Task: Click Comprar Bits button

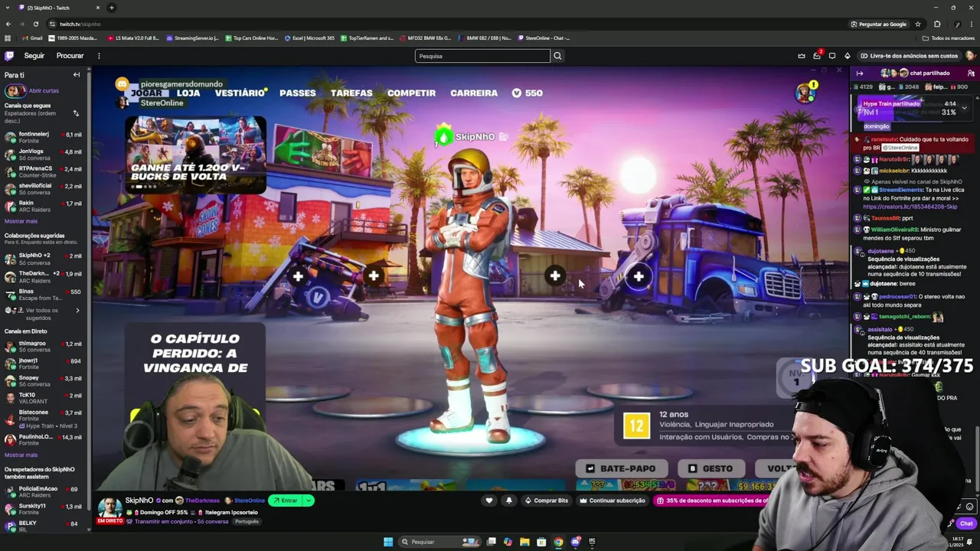Action: click(547, 500)
